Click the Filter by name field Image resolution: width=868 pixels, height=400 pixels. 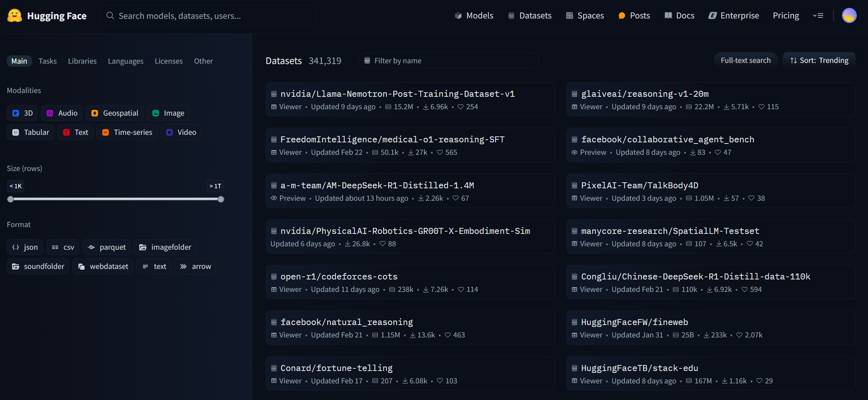[x=448, y=60]
